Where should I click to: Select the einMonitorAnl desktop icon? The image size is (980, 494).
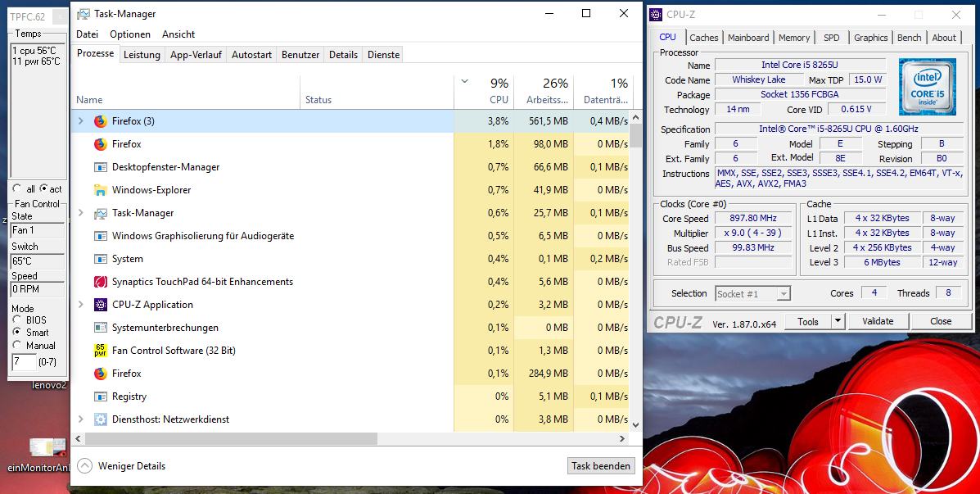(x=47, y=448)
